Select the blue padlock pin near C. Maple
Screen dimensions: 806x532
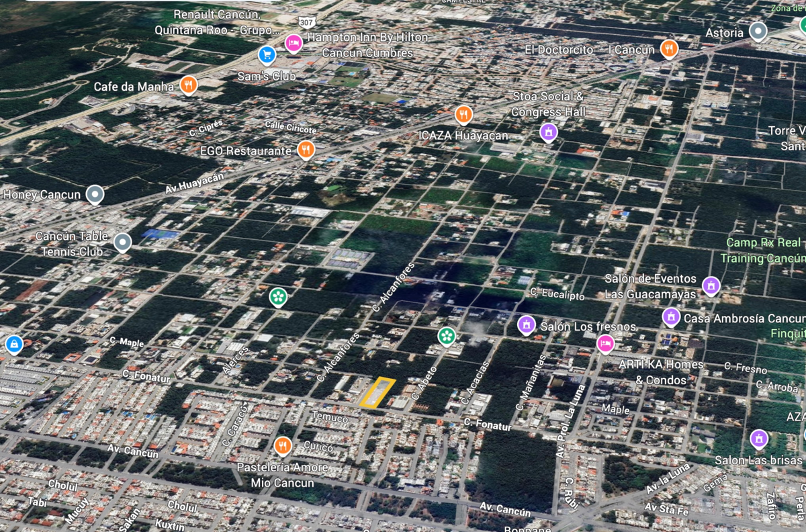pyautogui.click(x=13, y=345)
